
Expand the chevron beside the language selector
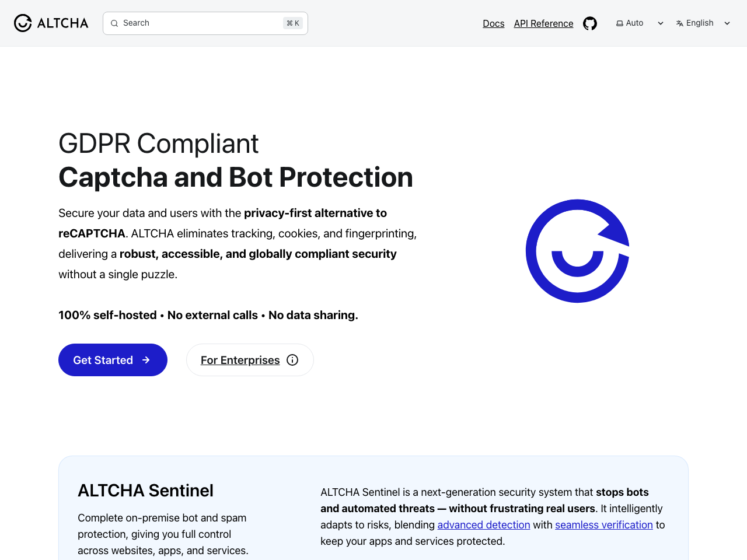point(727,23)
